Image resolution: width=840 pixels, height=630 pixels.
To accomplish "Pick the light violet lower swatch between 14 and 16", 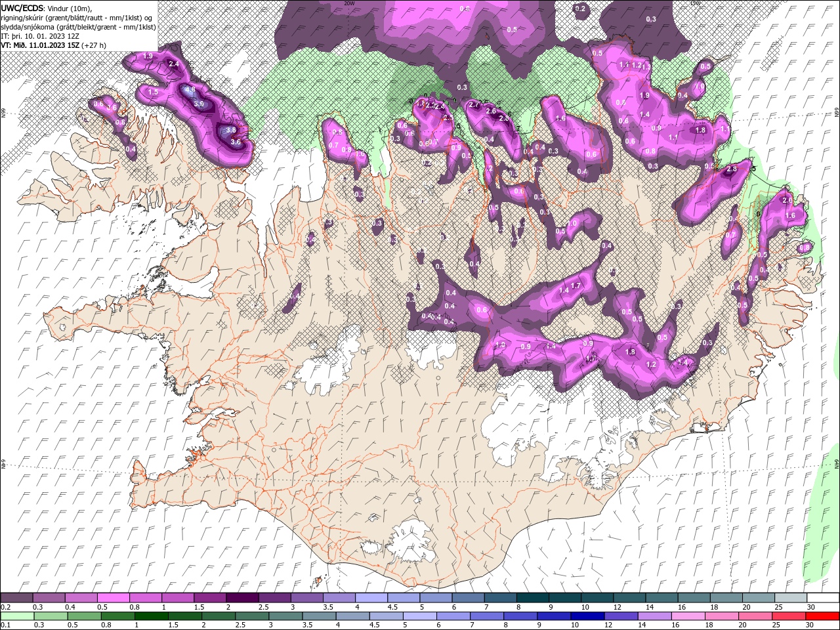I will point(654,616).
